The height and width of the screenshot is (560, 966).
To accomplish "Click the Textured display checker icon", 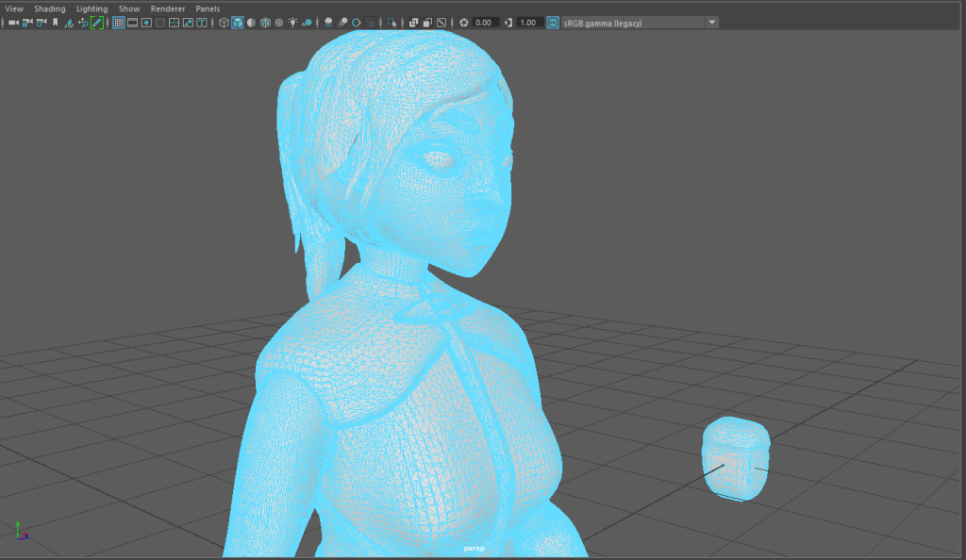I will coord(279,23).
